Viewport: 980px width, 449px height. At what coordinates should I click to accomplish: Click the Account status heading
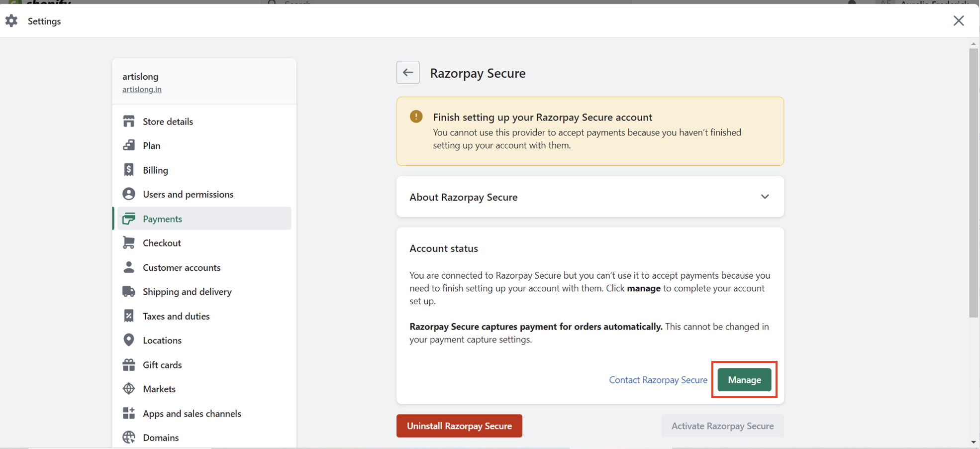click(x=444, y=248)
